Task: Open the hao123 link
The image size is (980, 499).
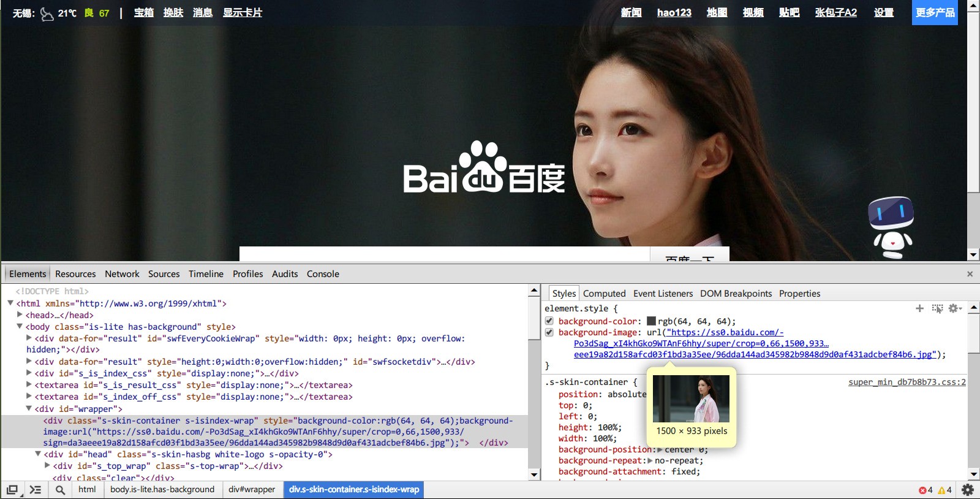Action: tap(674, 12)
